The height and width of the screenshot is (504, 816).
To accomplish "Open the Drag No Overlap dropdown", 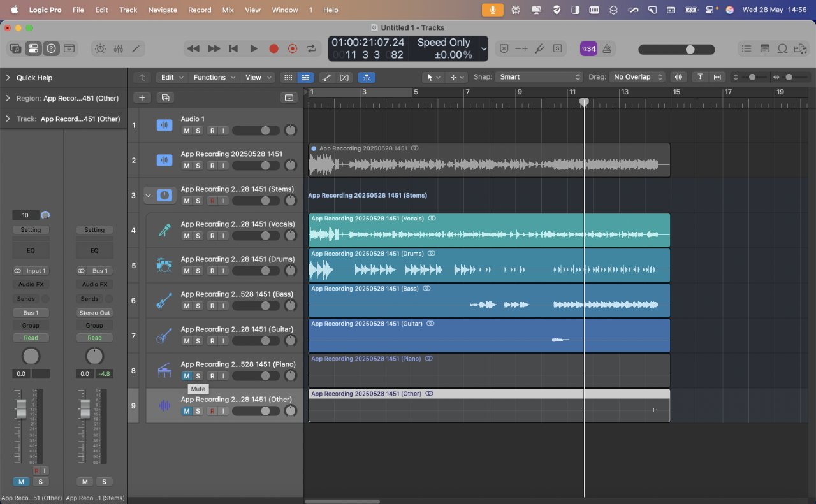I will [x=636, y=77].
